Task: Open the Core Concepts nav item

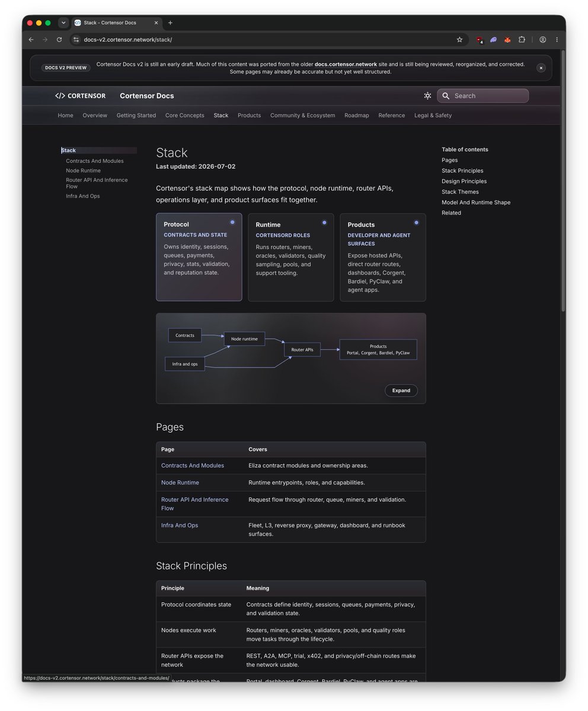Action: pos(184,116)
